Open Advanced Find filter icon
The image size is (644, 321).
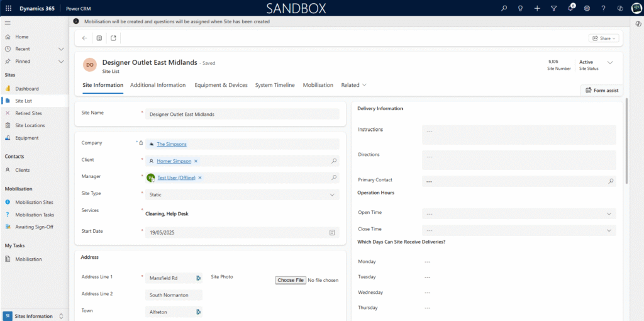pos(553,8)
